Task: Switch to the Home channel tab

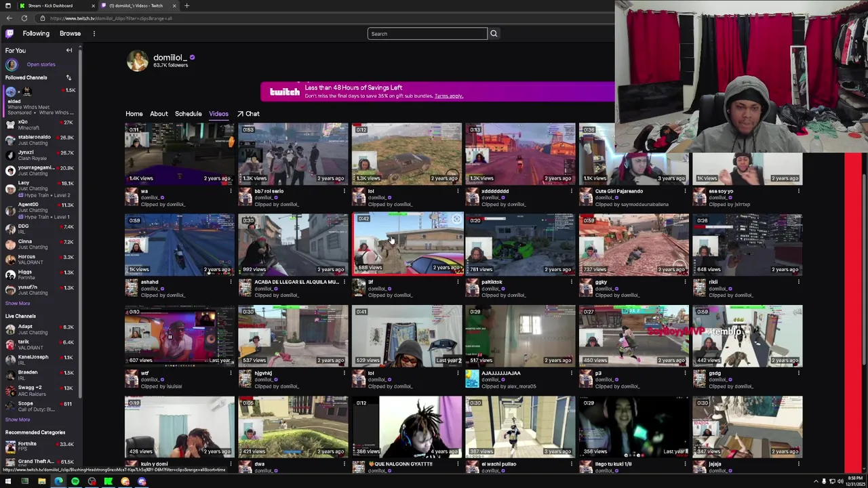Action: coord(134,114)
